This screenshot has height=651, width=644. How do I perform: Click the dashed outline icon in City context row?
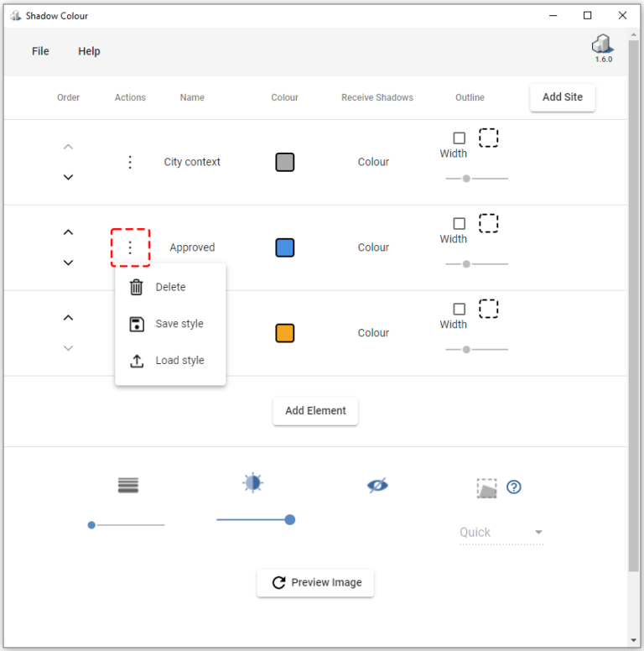pos(488,138)
